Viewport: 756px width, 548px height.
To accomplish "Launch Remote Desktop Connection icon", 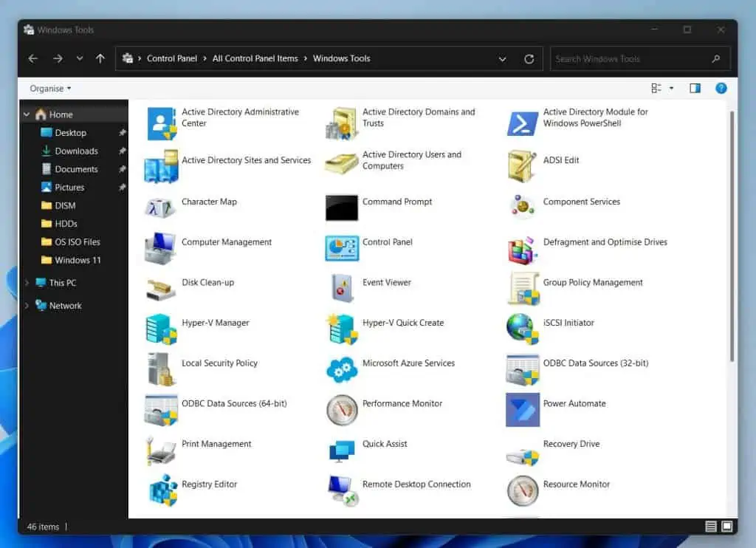I will 342,491.
